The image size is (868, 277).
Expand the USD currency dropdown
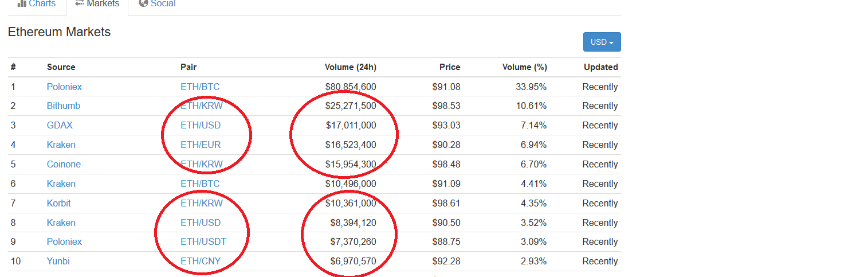click(602, 42)
